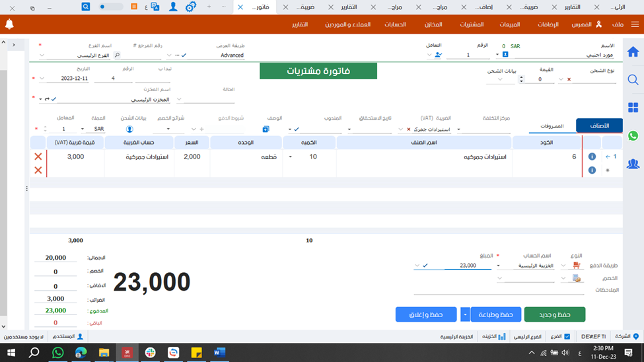Image resolution: width=644 pixels, height=362 pixels.
Task: Open the user profile icon in title bar
Action: click(x=173, y=7)
